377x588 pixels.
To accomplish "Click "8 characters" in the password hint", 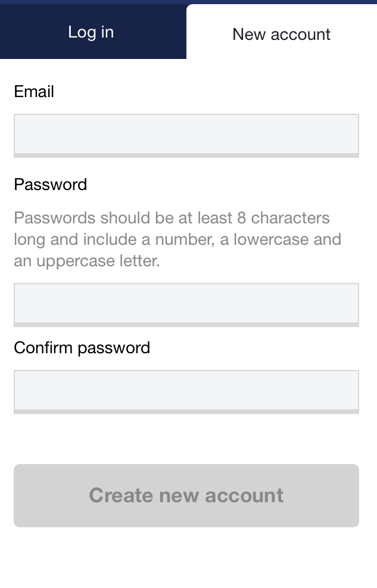I will 283,217.
